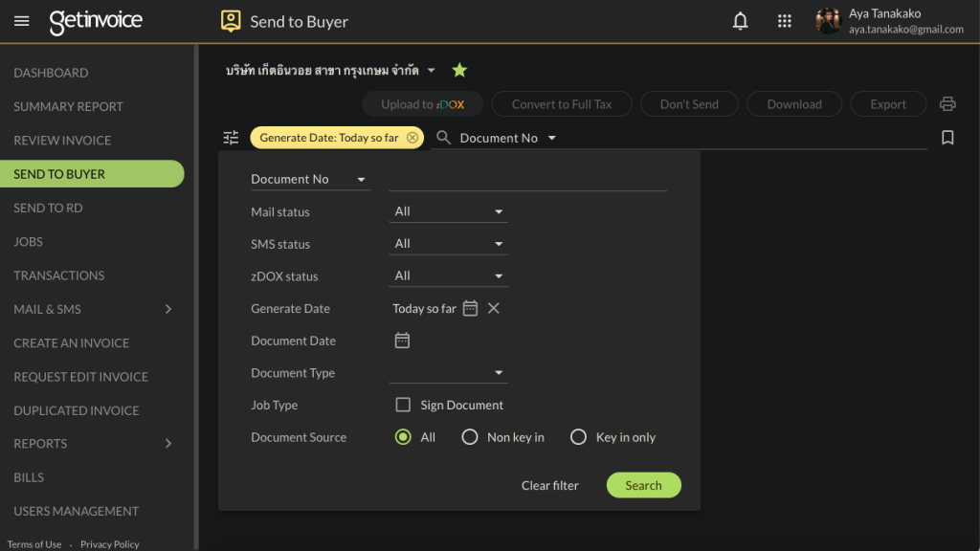Expand the zDOX status dropdown

tap(448, 275)
